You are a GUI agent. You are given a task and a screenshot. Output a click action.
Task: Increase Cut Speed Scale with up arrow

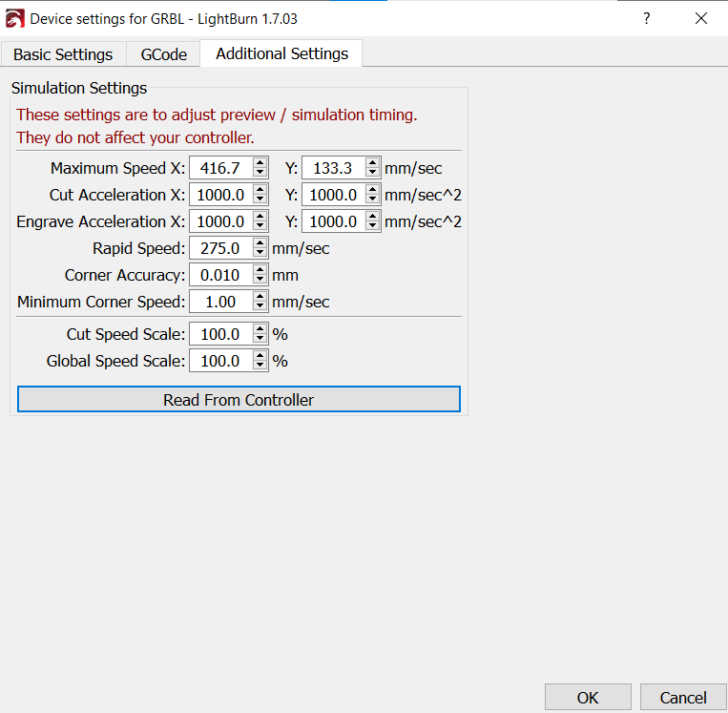[x=260, y=329]
